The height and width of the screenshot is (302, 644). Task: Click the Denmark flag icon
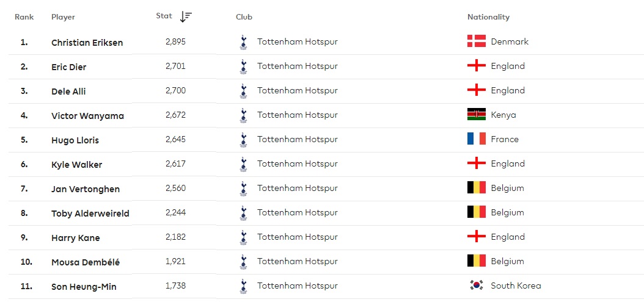tap(476, 41)
